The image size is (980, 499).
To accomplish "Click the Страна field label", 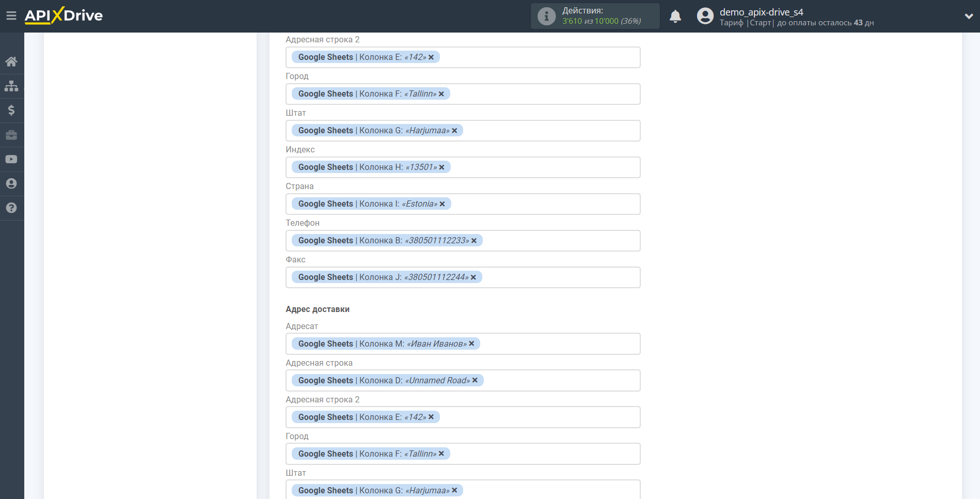I will [299, 186].
